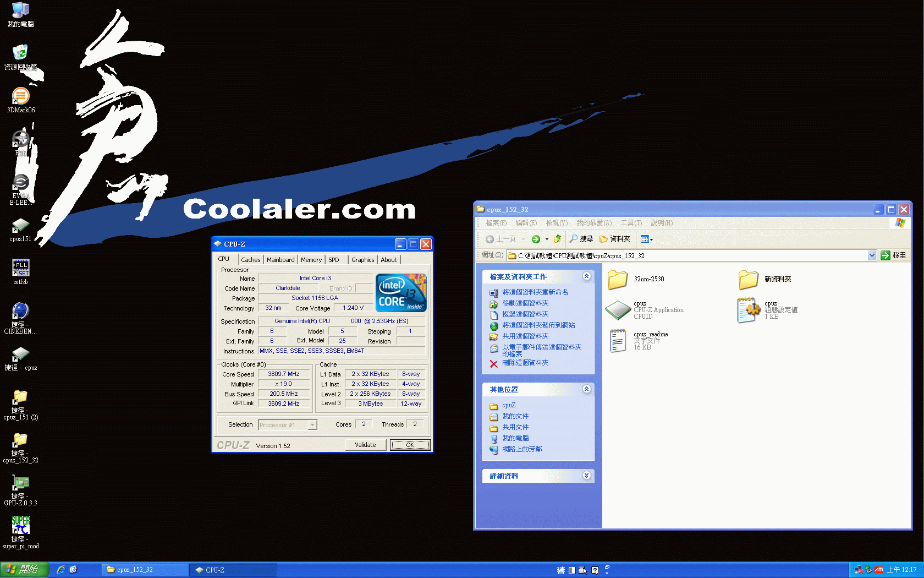
Task: Open the Views dropdown in Explorer toolbar
Action: click(x=647, y=239)
